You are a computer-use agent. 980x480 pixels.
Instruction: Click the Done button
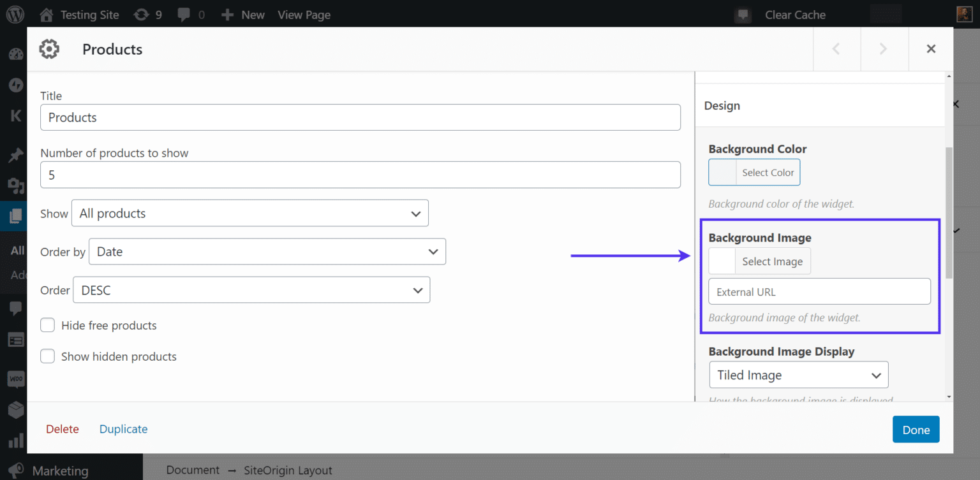(916, 429)
